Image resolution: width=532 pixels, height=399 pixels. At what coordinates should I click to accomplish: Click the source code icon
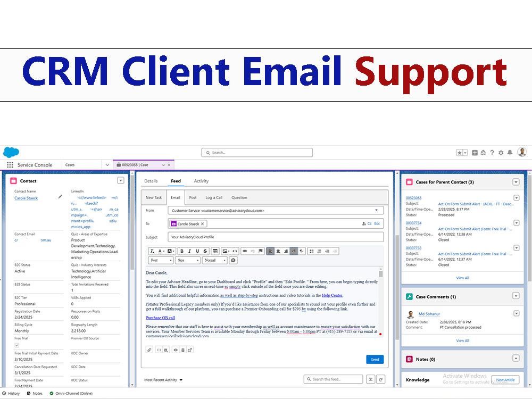click(x=235, y=251)
